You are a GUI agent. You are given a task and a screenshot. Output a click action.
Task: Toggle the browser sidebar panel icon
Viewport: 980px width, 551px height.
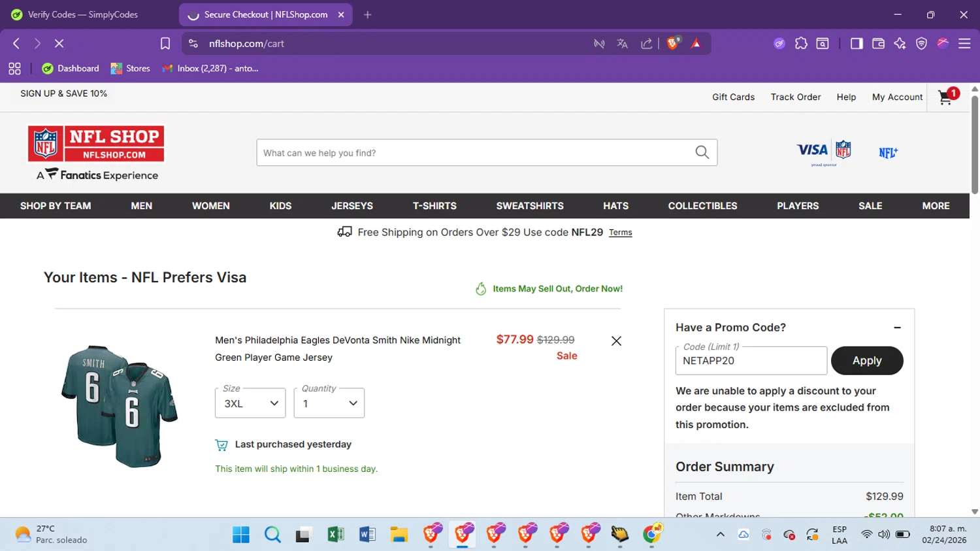(857, 43)
